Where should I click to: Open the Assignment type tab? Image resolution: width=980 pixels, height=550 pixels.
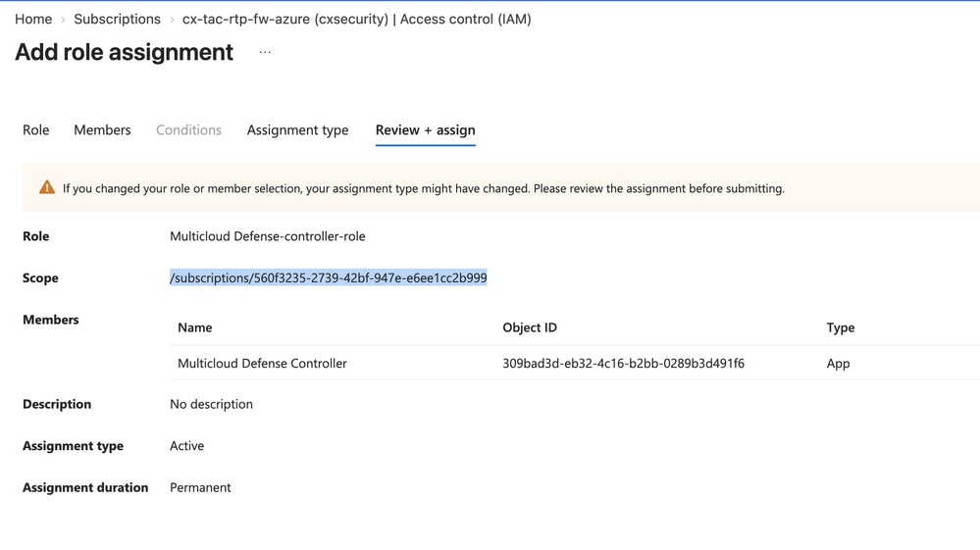pos(297,129)
